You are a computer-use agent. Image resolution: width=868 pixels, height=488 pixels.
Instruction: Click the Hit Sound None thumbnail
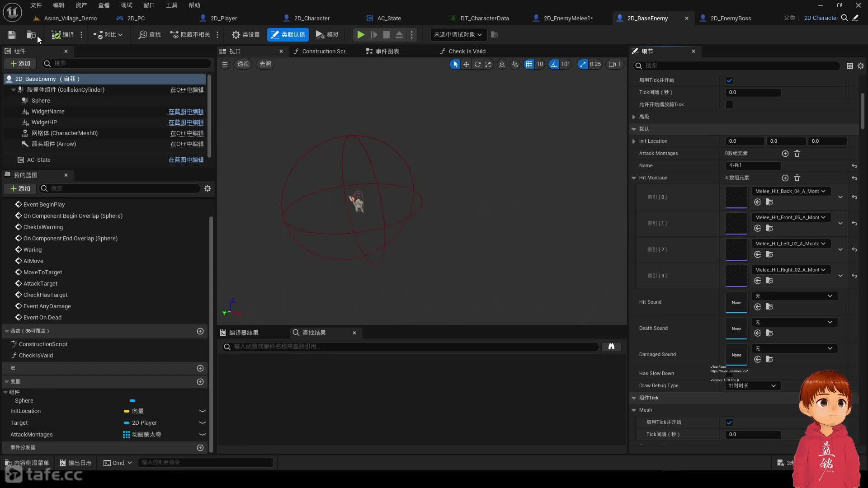tap(736, 303)
